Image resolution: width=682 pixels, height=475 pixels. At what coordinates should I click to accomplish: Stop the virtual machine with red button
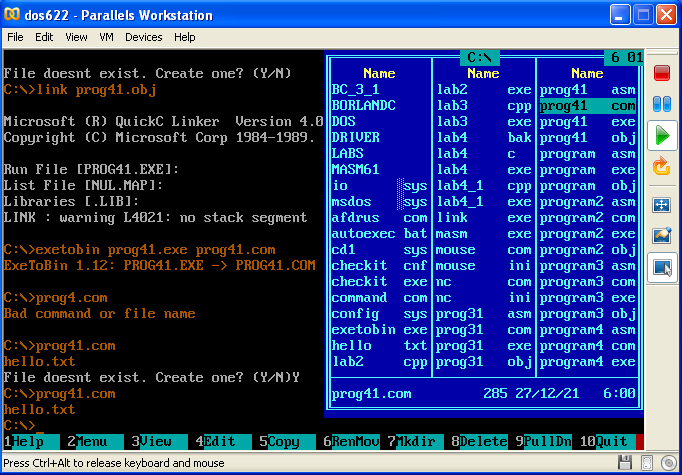(x=662, y=72)
